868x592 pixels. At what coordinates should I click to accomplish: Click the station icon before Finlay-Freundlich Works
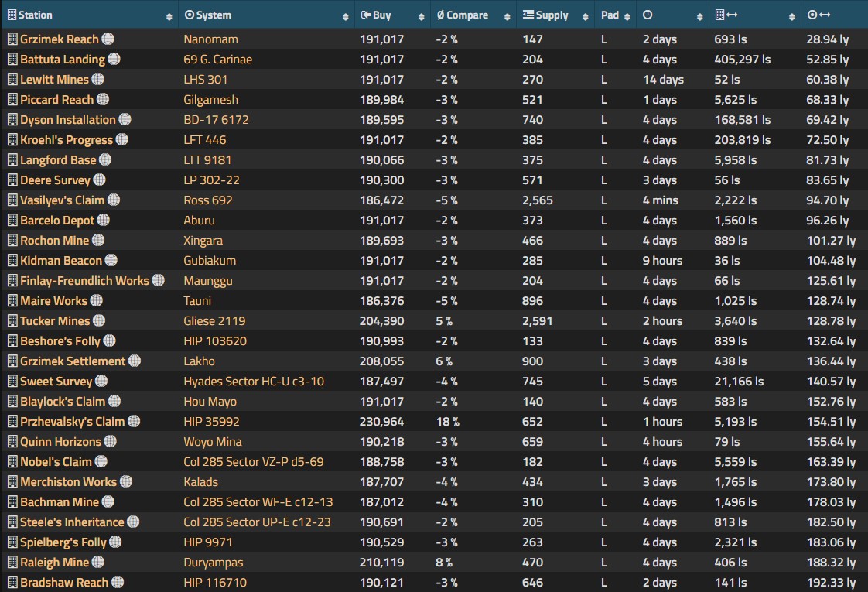12,280
